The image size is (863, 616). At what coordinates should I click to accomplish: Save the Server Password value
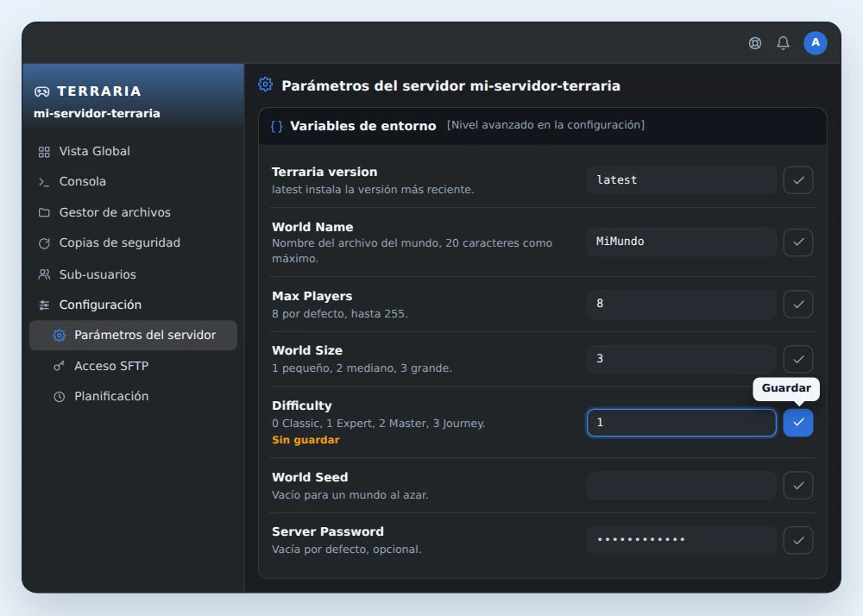coord(798,540)
